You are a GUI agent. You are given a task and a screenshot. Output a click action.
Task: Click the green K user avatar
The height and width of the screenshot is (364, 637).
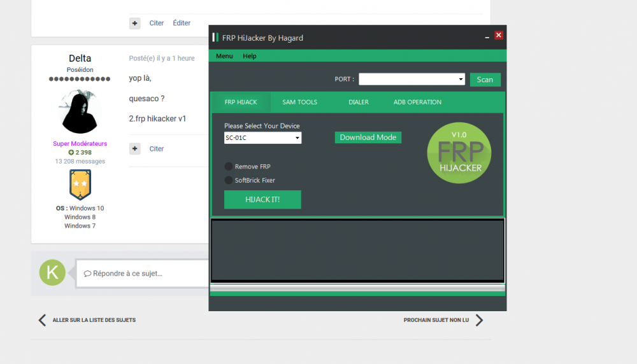pyautogui.click(x=52, y=273)
